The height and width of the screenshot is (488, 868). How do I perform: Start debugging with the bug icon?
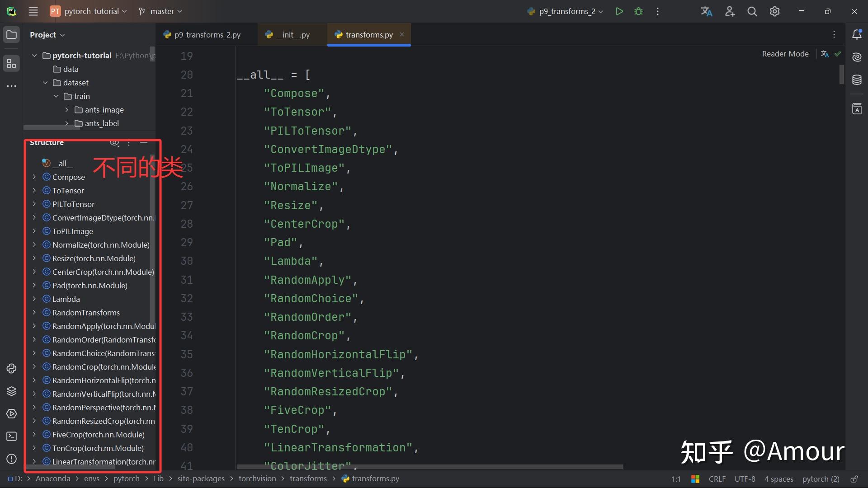click(x=638, y=11)
